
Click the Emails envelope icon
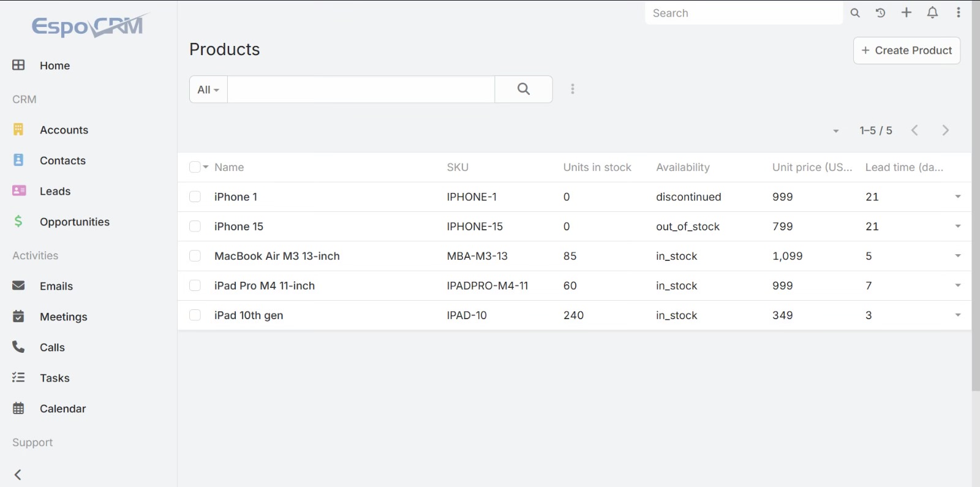coord(18,285)
